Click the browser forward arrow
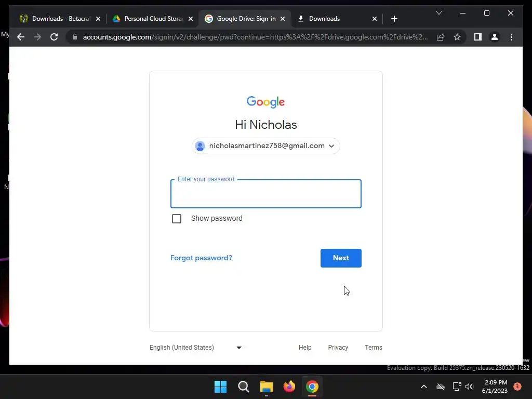 coord(37,37)
